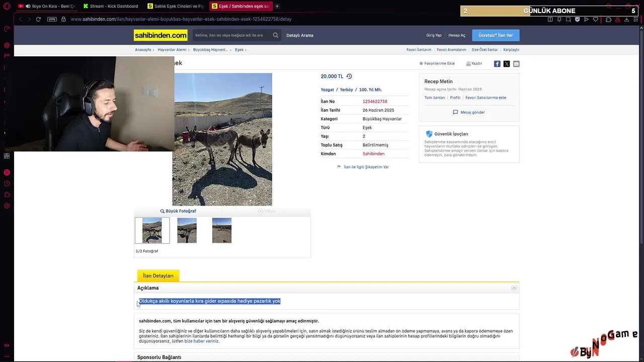Open Karşılaştır link

(511, 50)
